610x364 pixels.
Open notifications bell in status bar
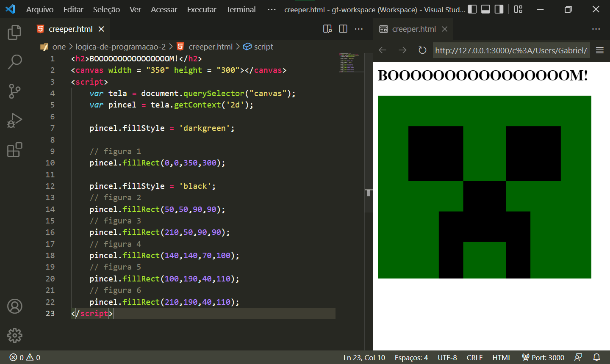point(596,357)
